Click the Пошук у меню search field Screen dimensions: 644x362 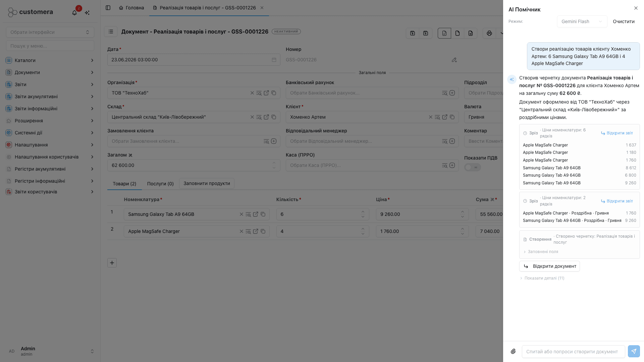pyautogui.click(x=50, y=46)
